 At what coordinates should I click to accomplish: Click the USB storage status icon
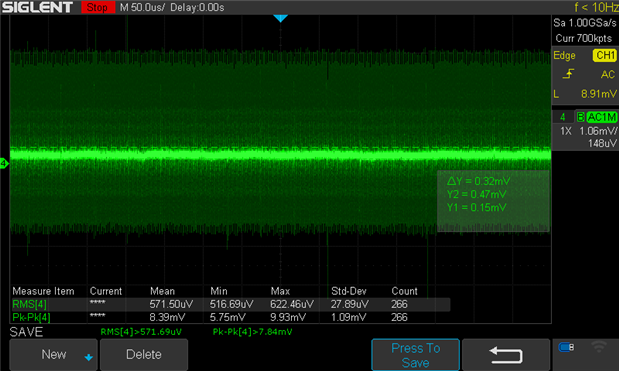click(566, 347)
